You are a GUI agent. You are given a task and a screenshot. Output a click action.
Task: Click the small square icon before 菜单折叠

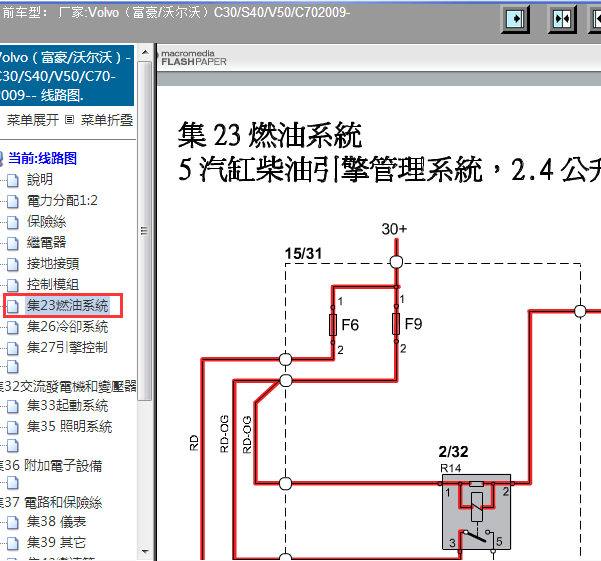click(69, 120)
